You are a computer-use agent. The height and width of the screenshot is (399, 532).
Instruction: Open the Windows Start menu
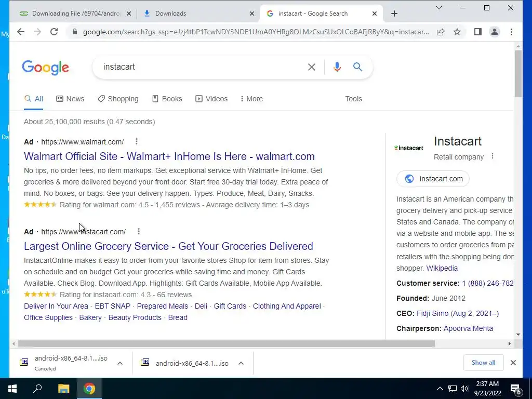(12, 389)
